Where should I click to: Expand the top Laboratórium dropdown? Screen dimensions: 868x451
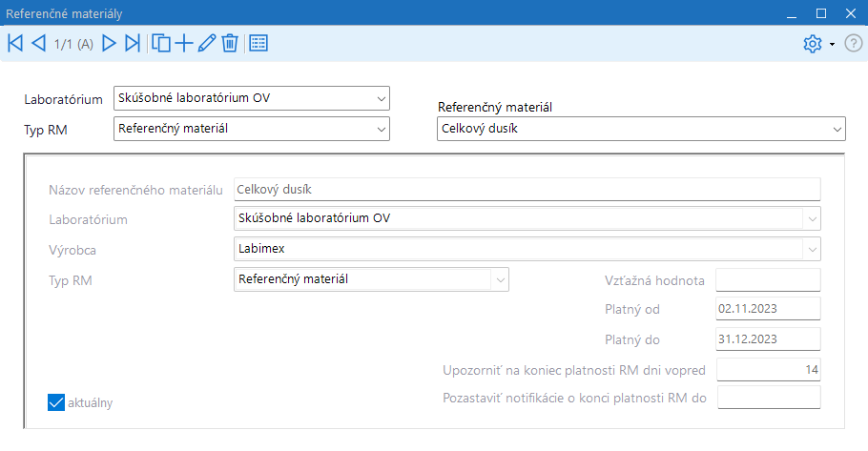[381, 98]
